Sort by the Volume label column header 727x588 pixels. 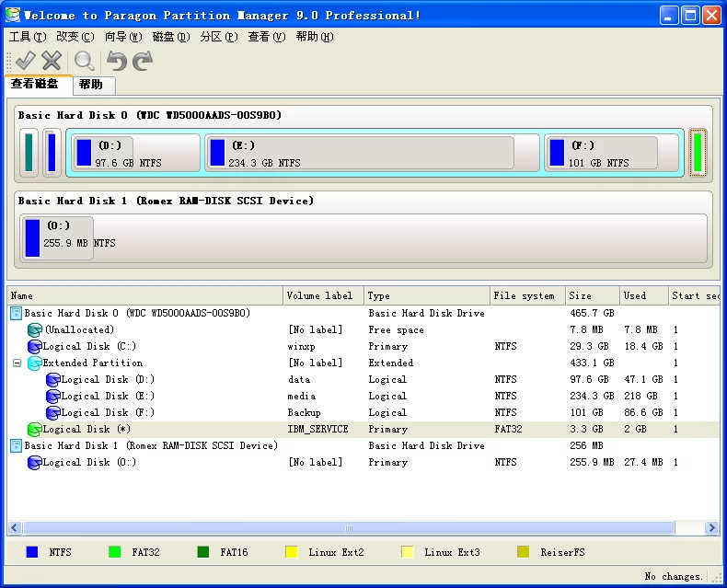pos(323,296)
